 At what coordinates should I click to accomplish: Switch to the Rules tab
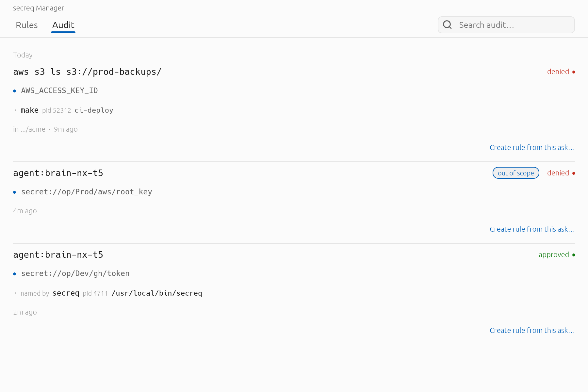coord(27,25)
